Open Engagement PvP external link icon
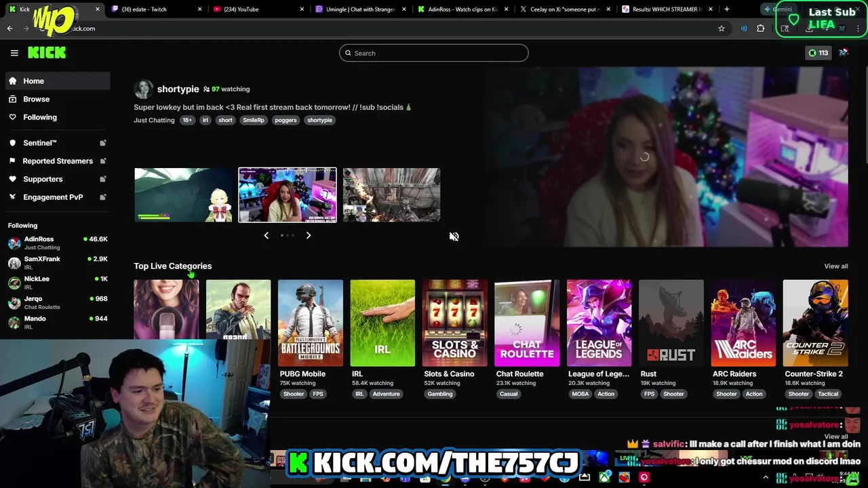The height and width of the screenshot is (488, 868). [103, 197]
